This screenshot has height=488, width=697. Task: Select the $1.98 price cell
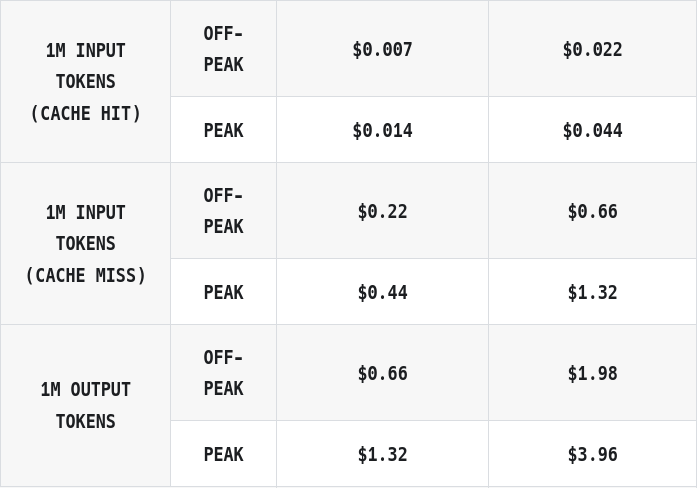tap(593, 373)
